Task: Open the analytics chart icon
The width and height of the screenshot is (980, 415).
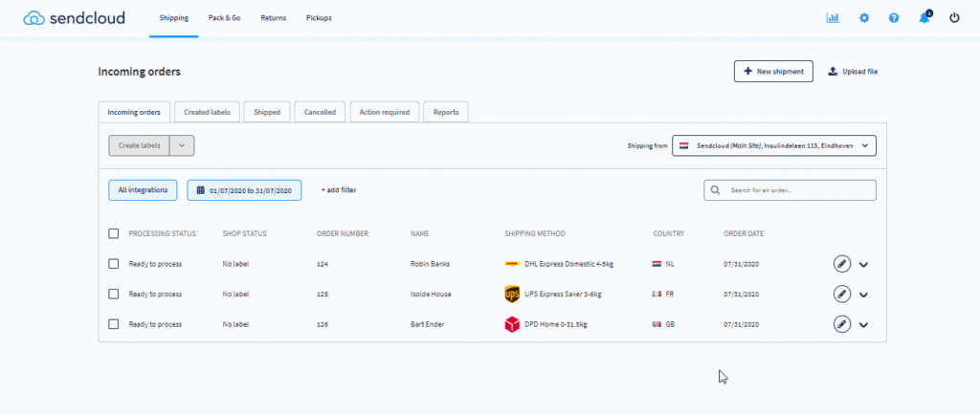Action: [833, 18]
